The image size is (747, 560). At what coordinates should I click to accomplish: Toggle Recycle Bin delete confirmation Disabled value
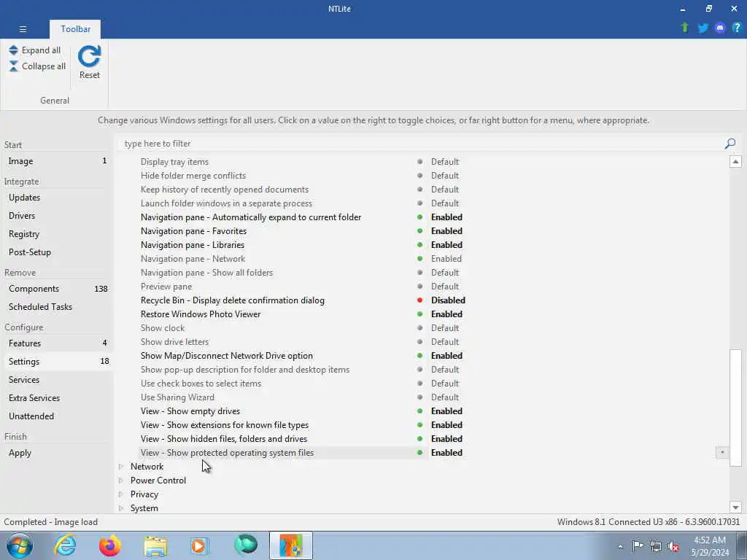point(448,300)
